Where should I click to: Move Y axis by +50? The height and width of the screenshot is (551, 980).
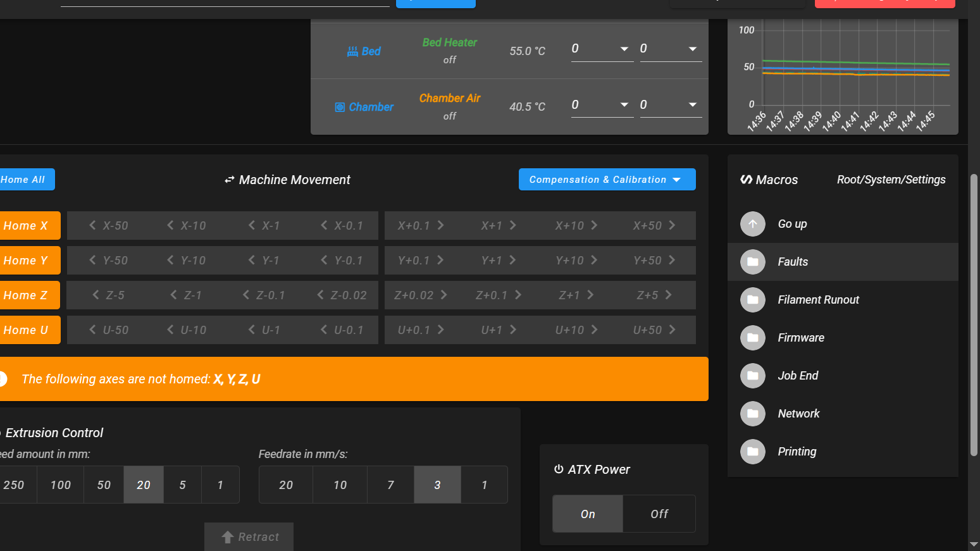[x=655, y=261]
